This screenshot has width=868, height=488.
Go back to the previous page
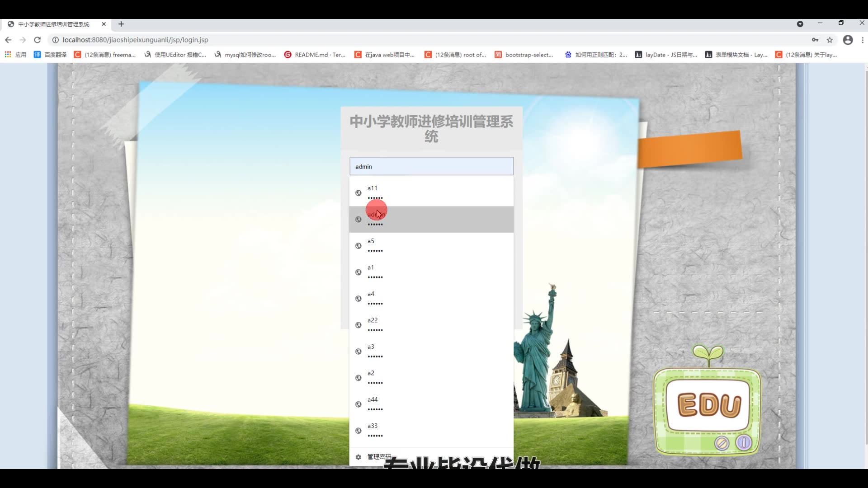pyautogui.click(x=8, y=40)
